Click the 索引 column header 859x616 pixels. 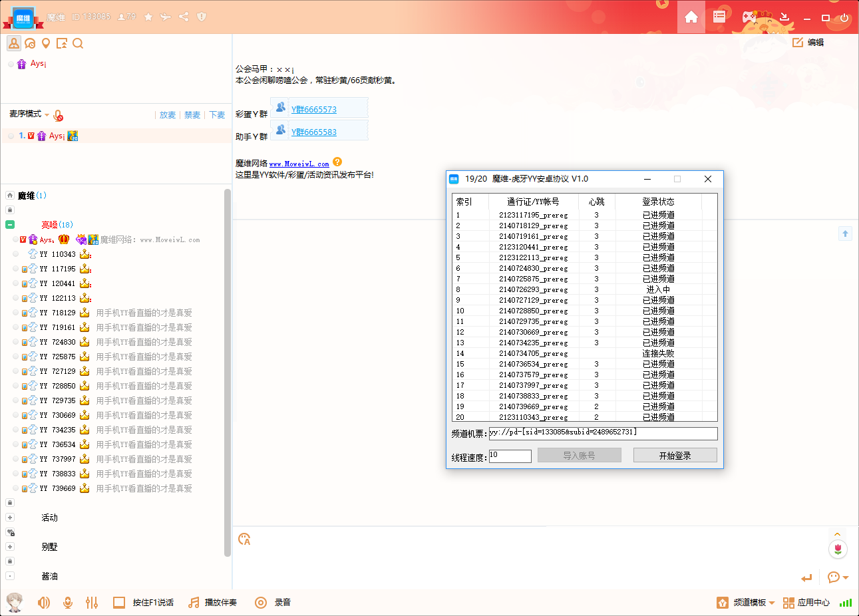coord(470,202)
